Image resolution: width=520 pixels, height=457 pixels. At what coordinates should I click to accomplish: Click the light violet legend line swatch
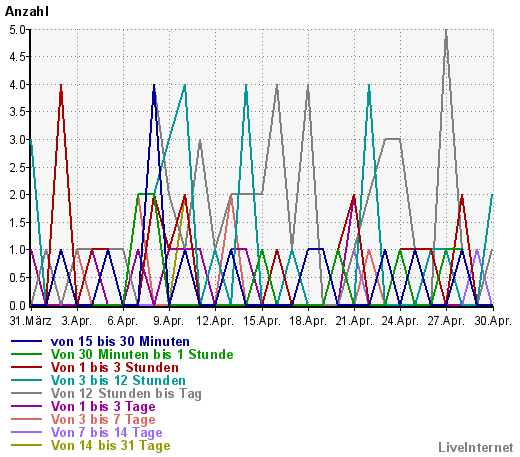27,432
